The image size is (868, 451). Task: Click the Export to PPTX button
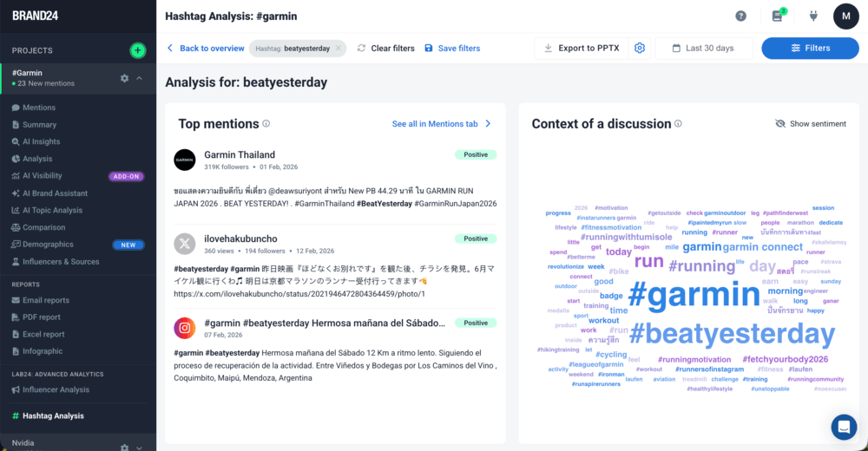click(x=581, y=49)
